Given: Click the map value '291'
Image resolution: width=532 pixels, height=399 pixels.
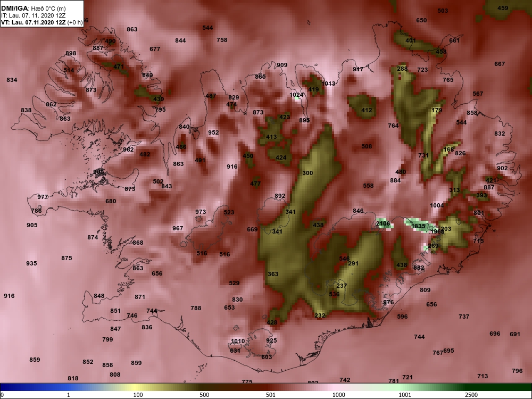Looking at the screenshot, I should (353, 263).
